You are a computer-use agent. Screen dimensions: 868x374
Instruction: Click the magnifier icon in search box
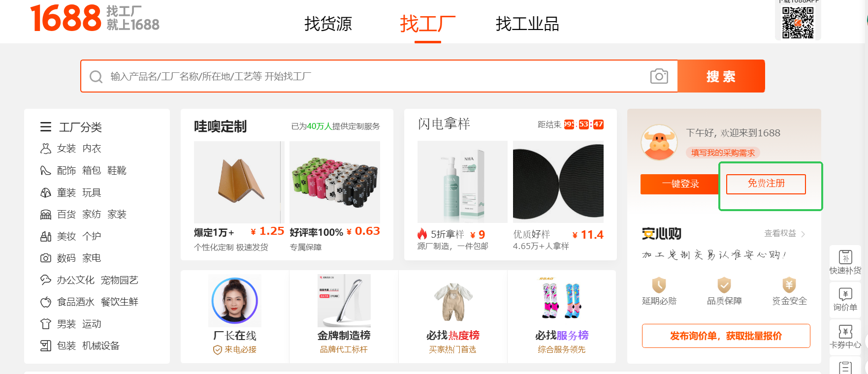point(96,77)
